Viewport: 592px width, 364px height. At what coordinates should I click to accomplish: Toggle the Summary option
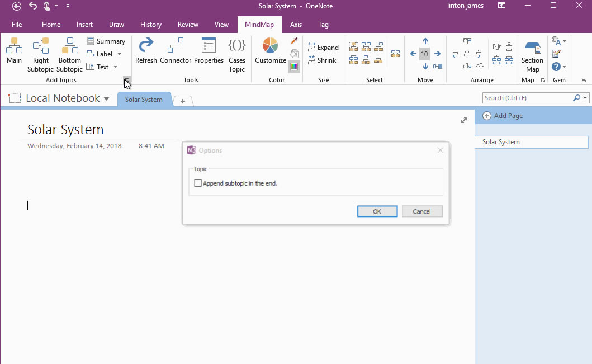coord(106,41)
